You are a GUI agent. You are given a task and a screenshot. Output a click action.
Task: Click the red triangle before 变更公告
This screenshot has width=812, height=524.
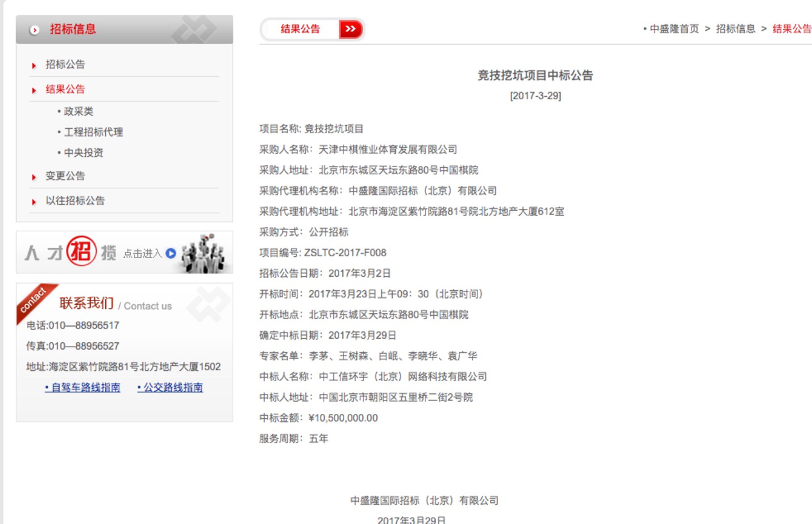coord(34,177)
